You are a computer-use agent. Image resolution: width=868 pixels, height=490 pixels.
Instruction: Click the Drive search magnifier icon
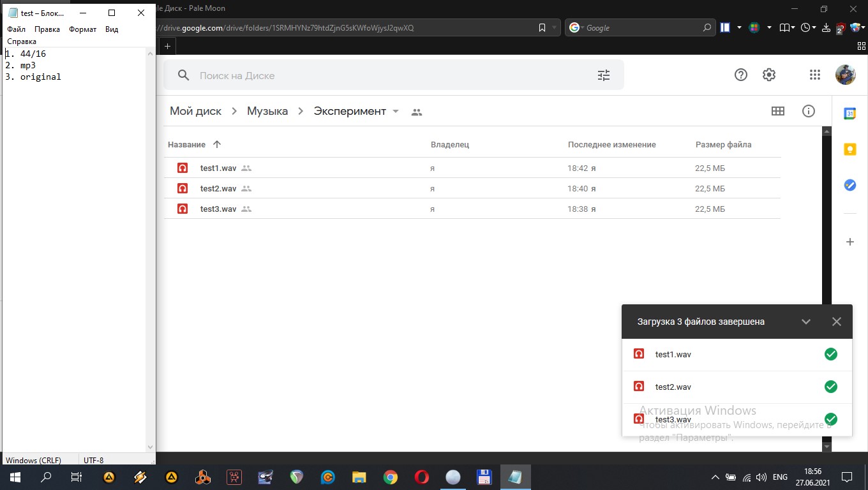pos(183,75)
